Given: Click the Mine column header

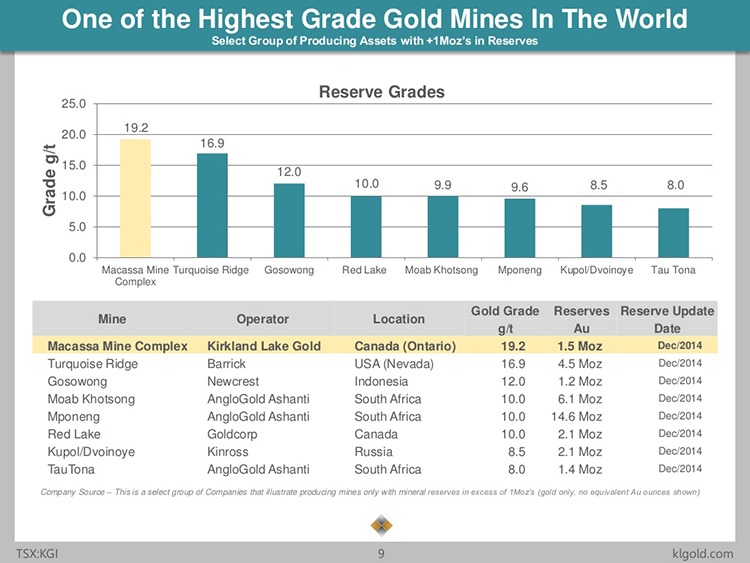Looking at the screenshot, I should pos(112,319).
